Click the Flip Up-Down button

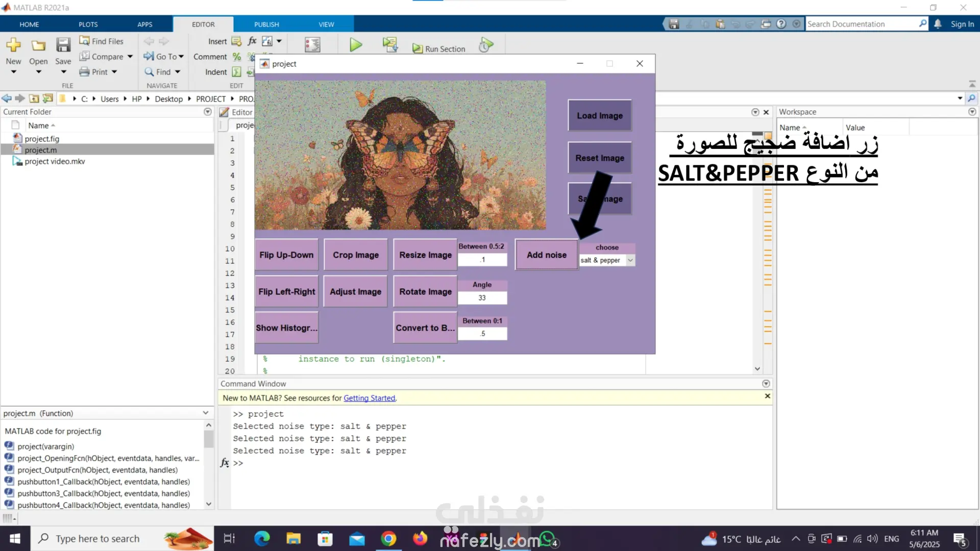(x=286, y=255)
